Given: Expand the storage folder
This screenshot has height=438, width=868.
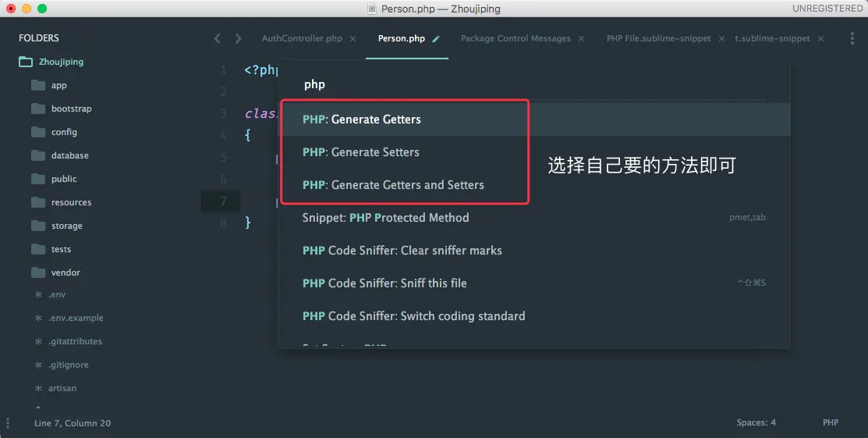Looking at the screenshot, I should click(x=67, y=226).
